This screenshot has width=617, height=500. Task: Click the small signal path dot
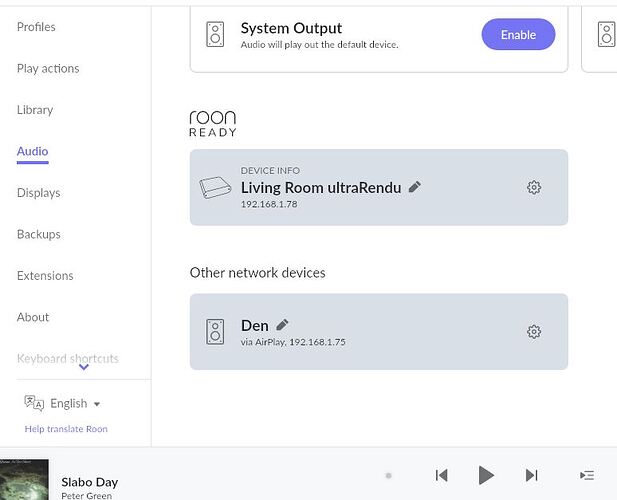[x=388, y=476]
